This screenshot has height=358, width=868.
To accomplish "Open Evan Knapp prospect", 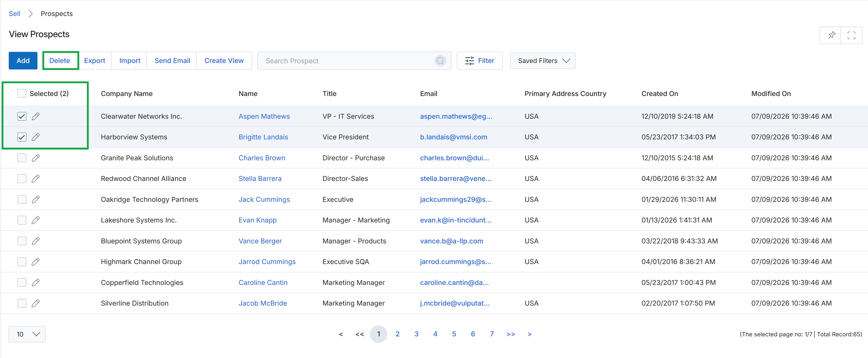I will pos(257,220).
